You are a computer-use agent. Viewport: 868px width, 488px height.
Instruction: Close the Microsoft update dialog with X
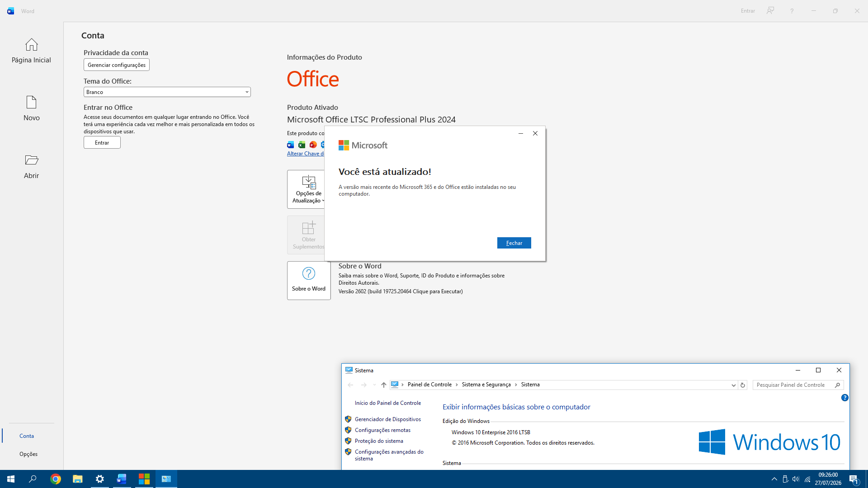tap(535, 133)
